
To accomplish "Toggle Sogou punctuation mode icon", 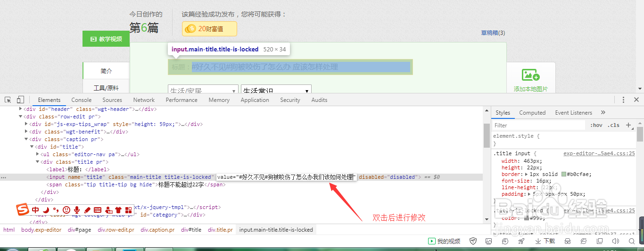I will [56, 210].
